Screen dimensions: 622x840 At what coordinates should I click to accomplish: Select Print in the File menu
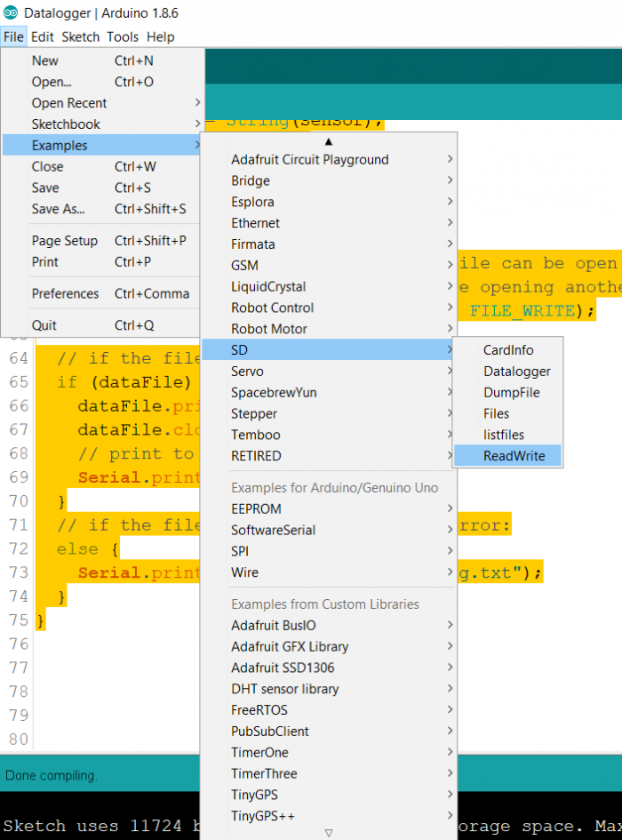pyautogui.click(x=102, y=262)
